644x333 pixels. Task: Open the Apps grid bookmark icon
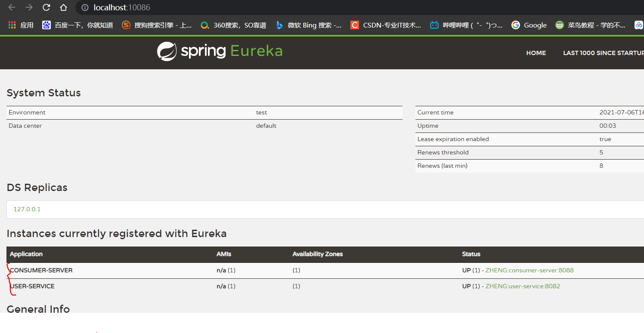click(12, 25)
